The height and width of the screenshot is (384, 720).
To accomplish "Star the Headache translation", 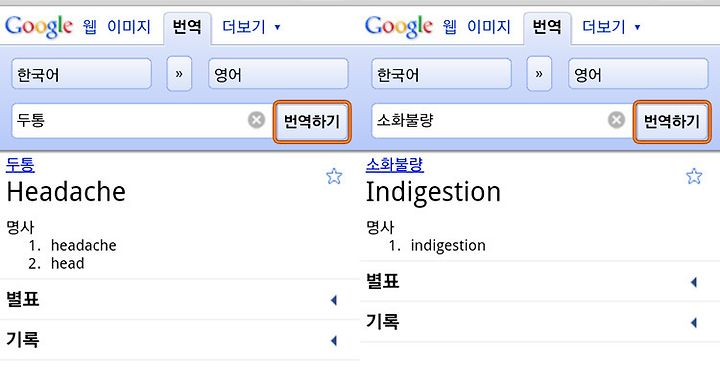I will [334, 176].
